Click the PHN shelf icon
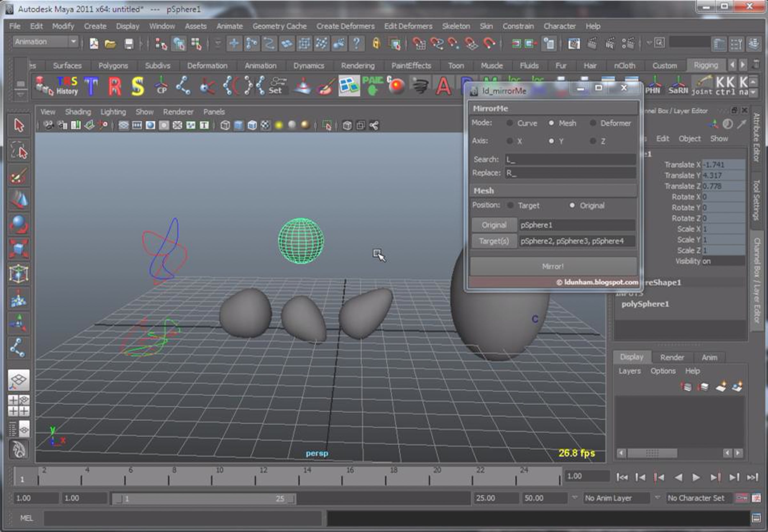 (653, 86)
